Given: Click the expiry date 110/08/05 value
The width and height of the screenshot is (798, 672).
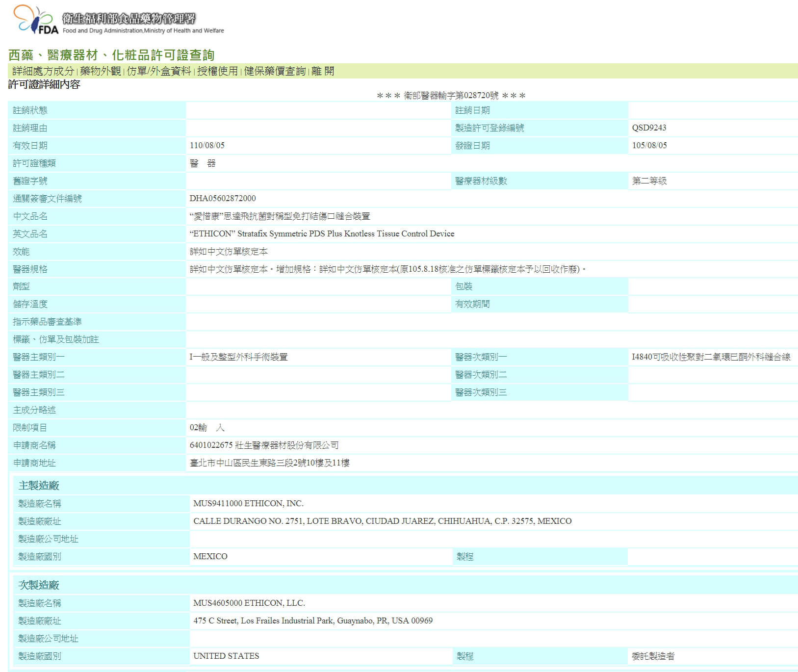Looking at the screenshot, I should 207,145.
